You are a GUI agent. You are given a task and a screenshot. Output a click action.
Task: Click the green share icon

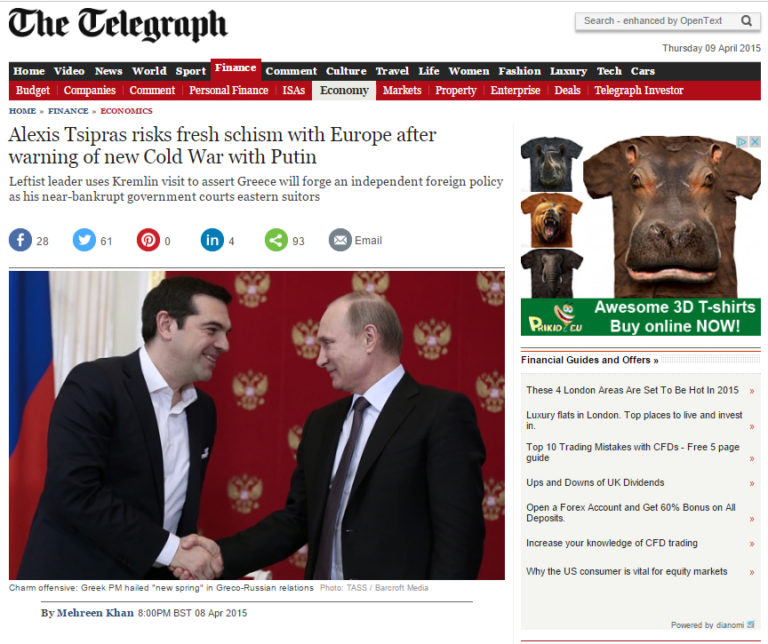pos(276,240)
